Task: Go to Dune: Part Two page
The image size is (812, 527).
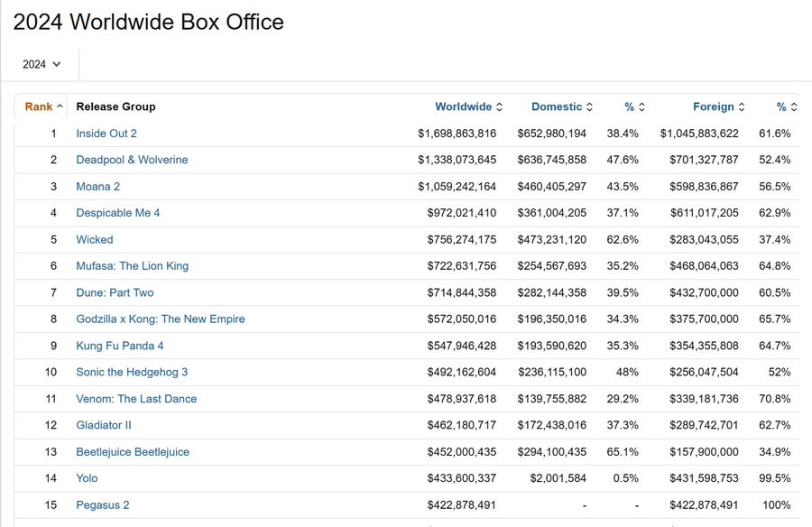Action: (x=115, y=292)
